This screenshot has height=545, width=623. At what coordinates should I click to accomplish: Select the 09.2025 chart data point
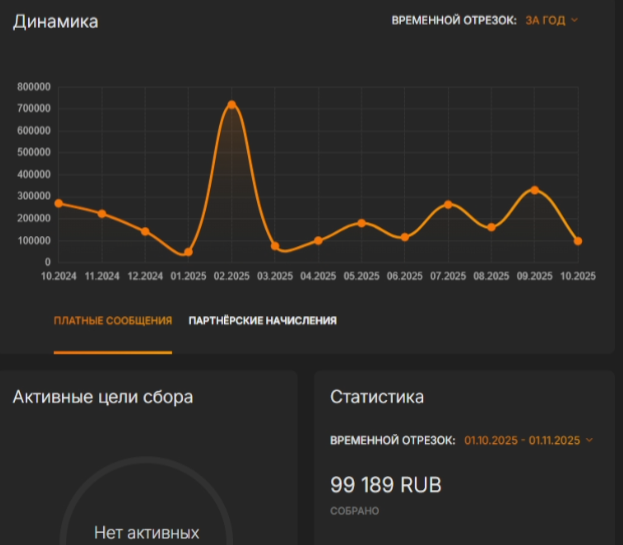click(535, 190)
